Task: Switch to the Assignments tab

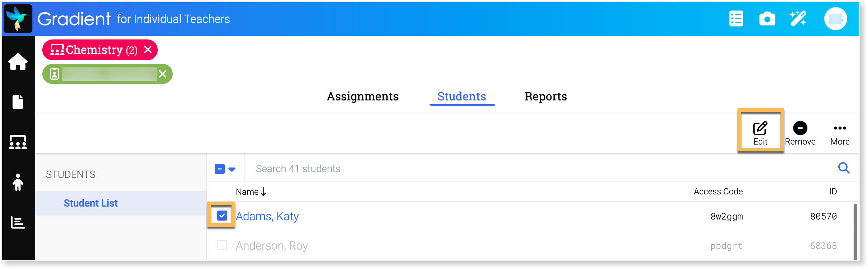Action: point(362,96)
